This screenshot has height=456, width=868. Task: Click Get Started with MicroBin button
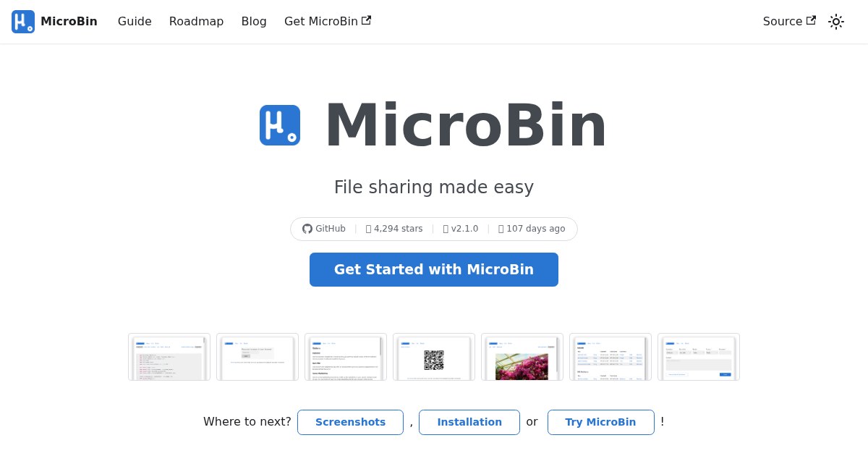coord(434,269)
